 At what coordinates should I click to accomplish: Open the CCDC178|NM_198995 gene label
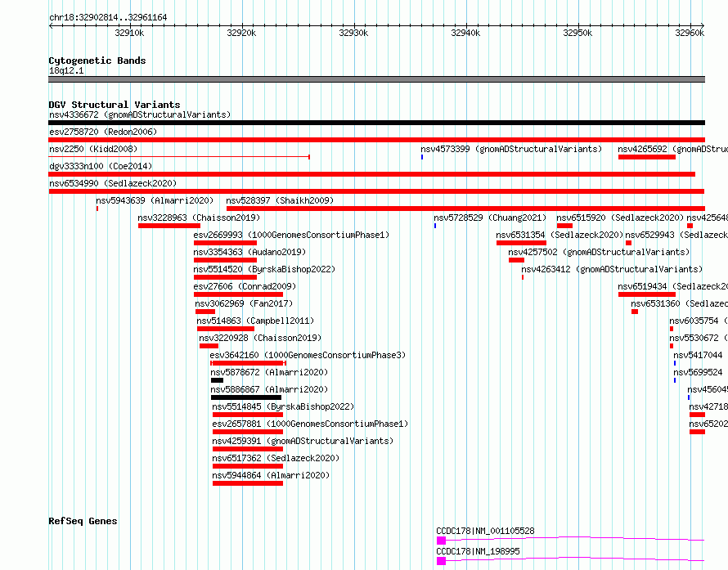(x=478, y=551)
